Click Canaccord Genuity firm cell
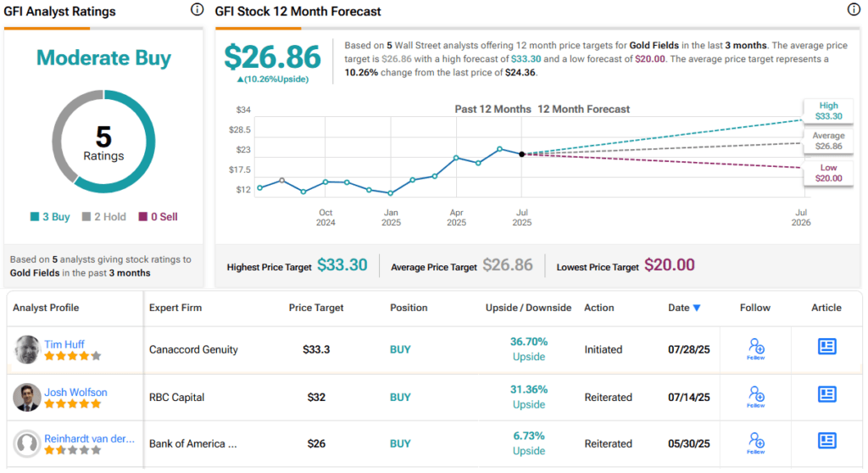The height and width of the screenshot is (473, 868). pyautogui.click(x=193, y=349)
